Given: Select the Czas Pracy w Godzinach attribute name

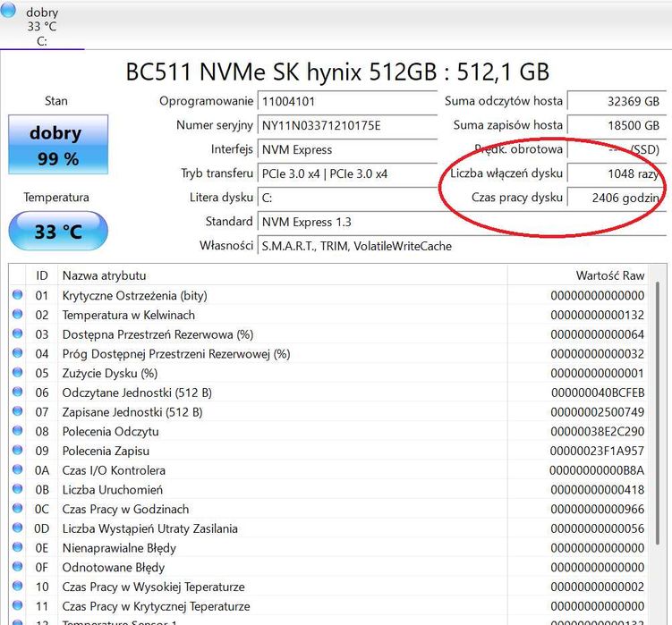Looking at the screenshot, I should pyautogui.click(x=125, y=510).
